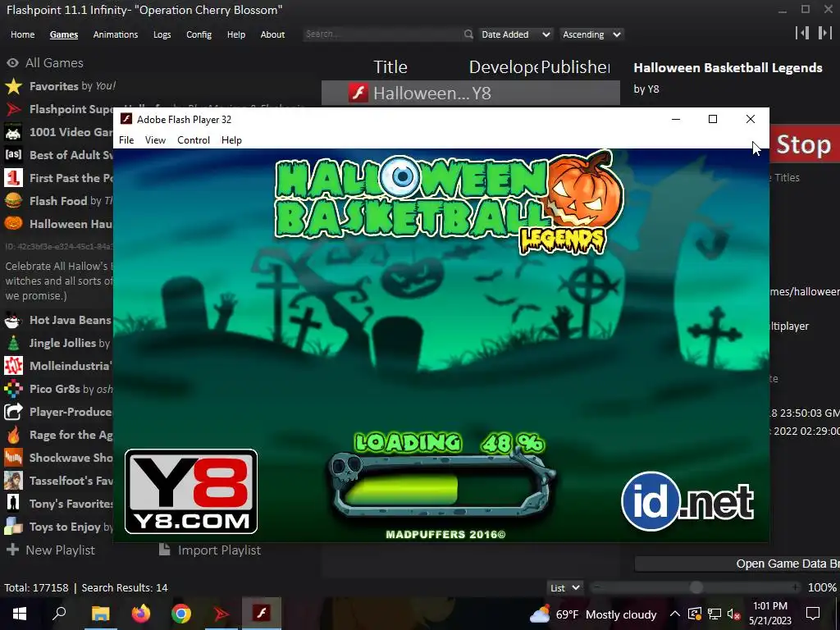Viewport: 840px width, 630px height.
Task: Open the Flash Player File menu
Action: tap(126, 139)
